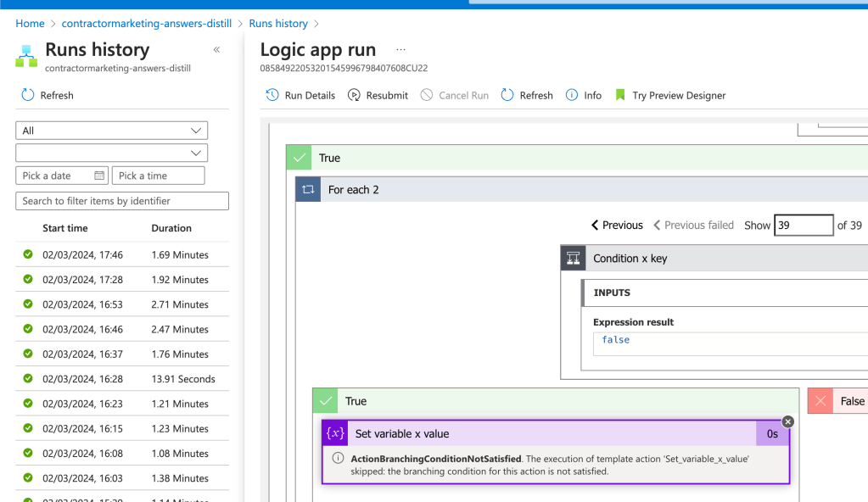Click the Refresh icon in Runs history panel
Image resolution: width=868 pixels, height=502 pixels.
[x=28, y=95]
